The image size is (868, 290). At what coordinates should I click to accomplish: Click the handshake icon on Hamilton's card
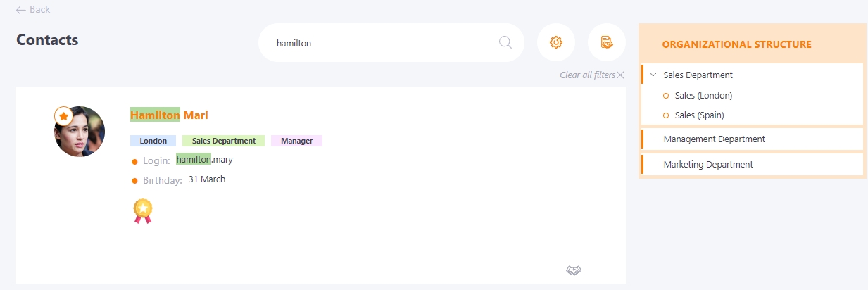(574, 270)
